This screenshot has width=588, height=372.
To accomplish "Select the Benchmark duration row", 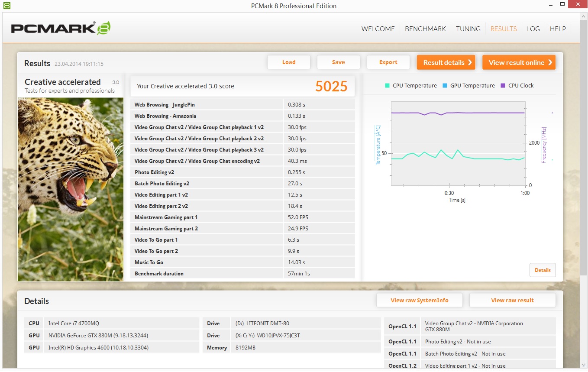I will click(242, 274).
